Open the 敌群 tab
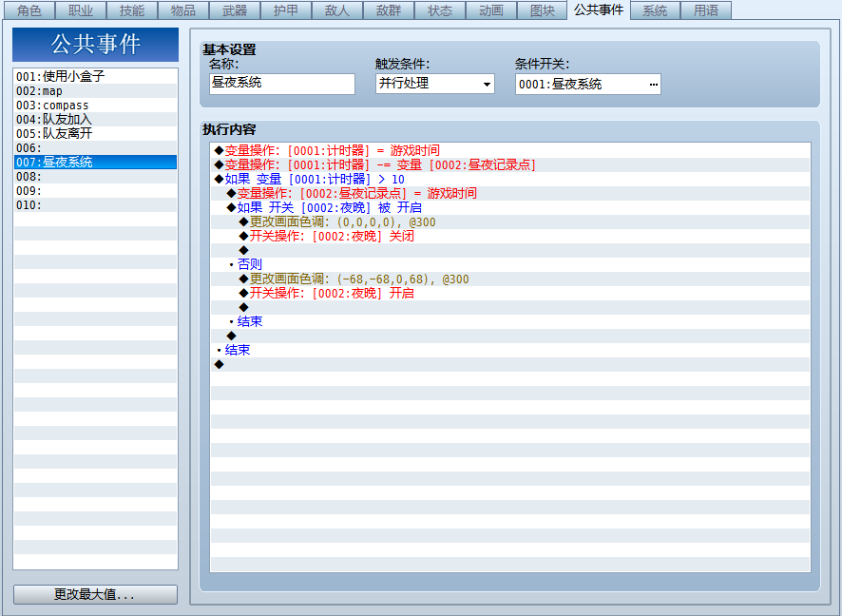 click(389, 10)
